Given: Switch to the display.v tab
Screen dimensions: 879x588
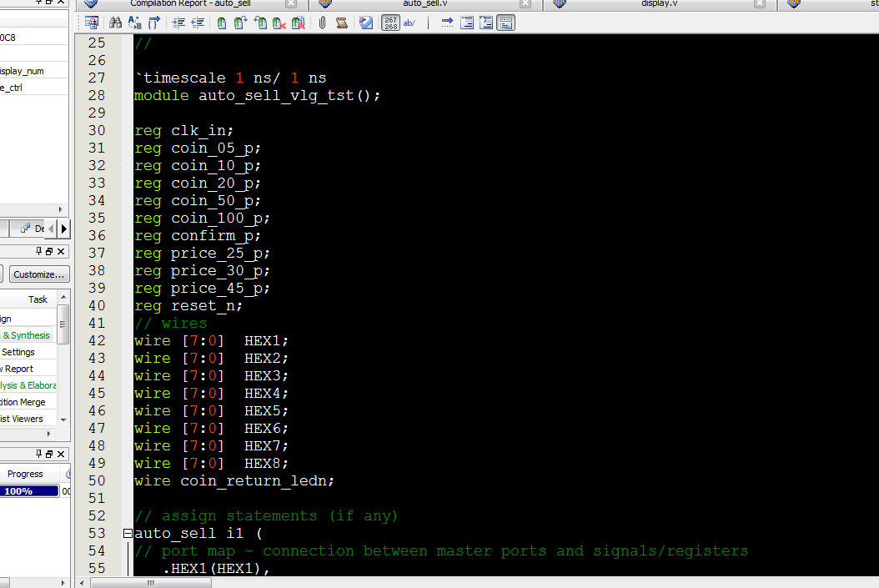Looking at the screenshot, I should coord(659,4).
